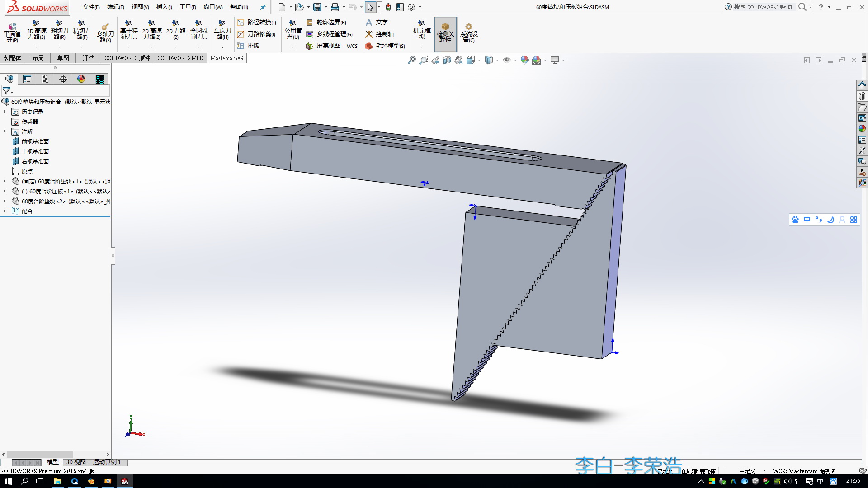This screenshot has width=868, height=488.
Task: Switch to the MastercamX9 tab
Action: click(x=226, y=58)
